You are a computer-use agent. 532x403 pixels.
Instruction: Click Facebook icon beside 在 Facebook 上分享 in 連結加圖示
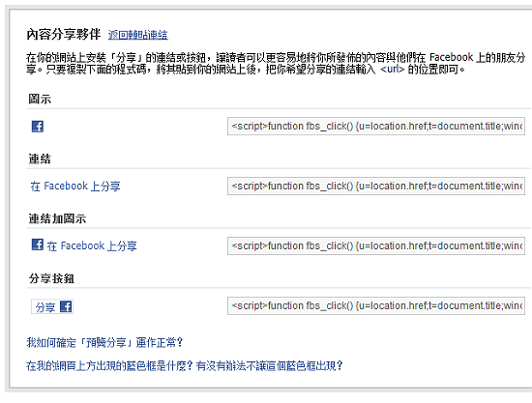pos(38,245)
